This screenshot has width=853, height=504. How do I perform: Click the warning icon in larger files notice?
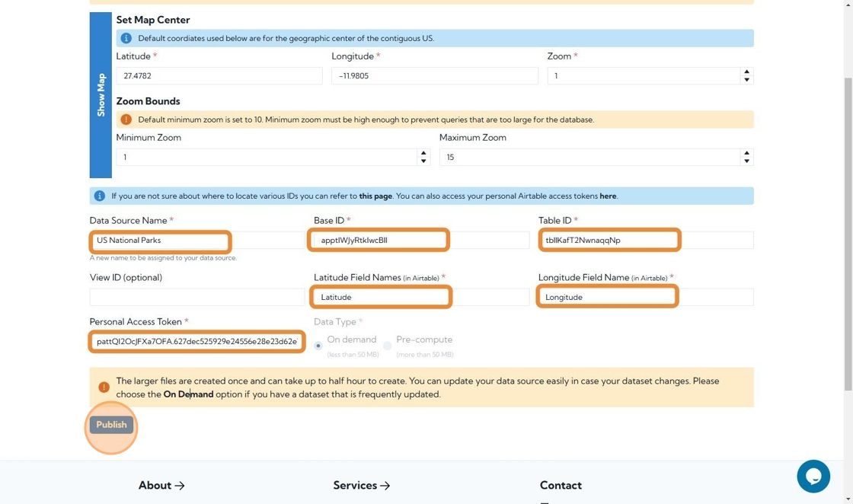[104, 387]
